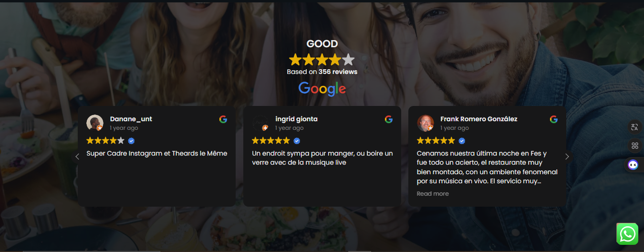This screenshot has width=644, height=252.
Task: Click Google icon on ingrid gionta review
Action: tap(389, 119)
